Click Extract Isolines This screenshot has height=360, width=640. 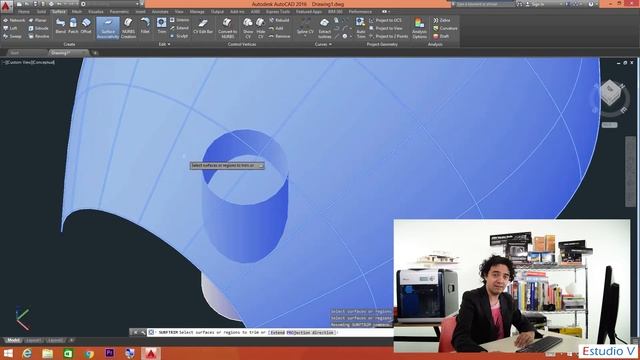tap(324, 28)
